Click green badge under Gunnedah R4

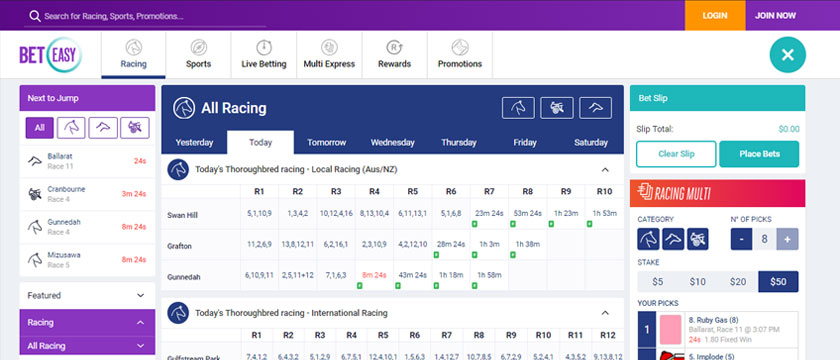pyautogui.click(x=359, y=286)
